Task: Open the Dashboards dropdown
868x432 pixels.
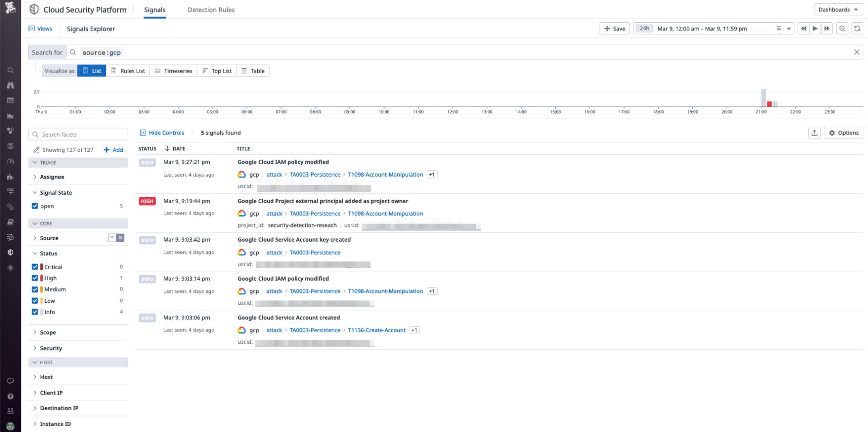Action: pyautogui.click(x=838, y=9)
